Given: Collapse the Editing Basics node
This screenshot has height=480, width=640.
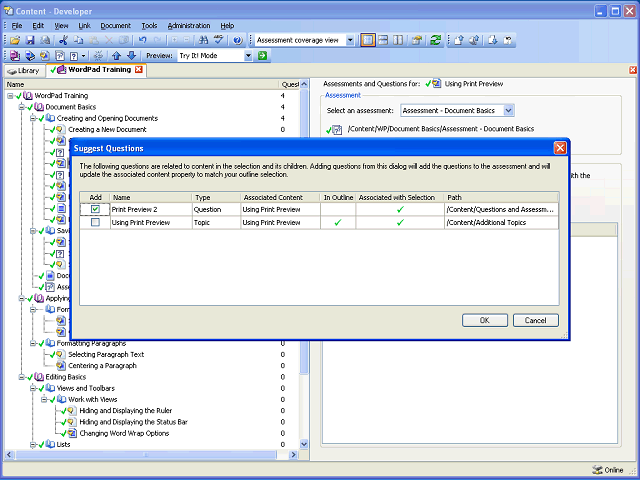Looking at the screenshot, I should pos(22,377).
